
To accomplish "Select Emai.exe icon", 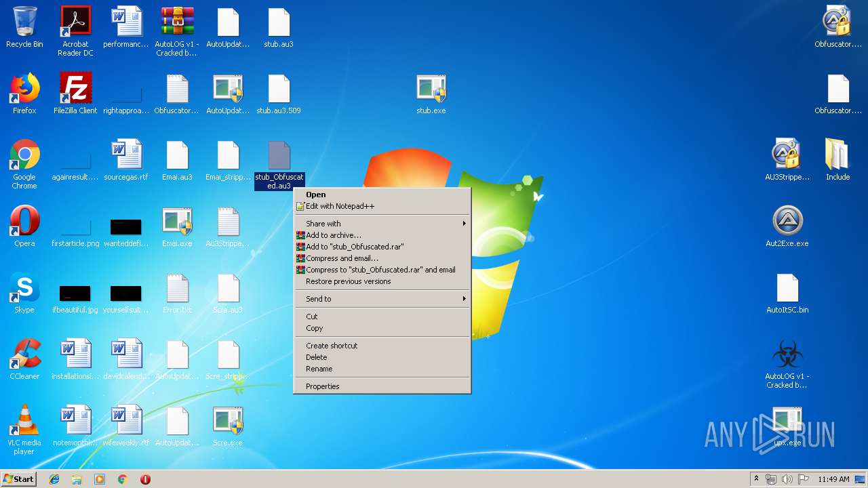I will 177,226.
